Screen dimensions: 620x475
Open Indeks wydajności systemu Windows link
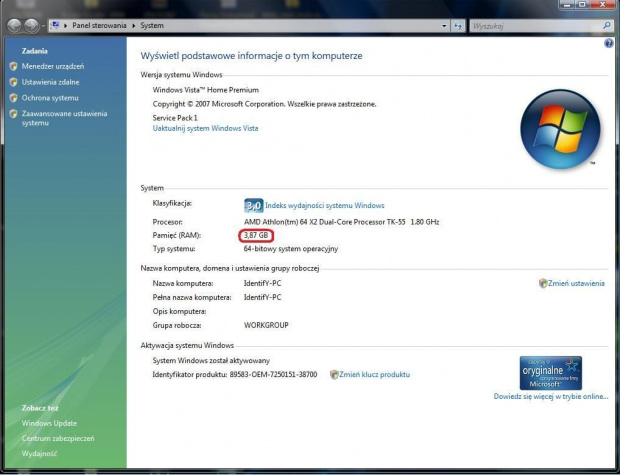point(325,206)
